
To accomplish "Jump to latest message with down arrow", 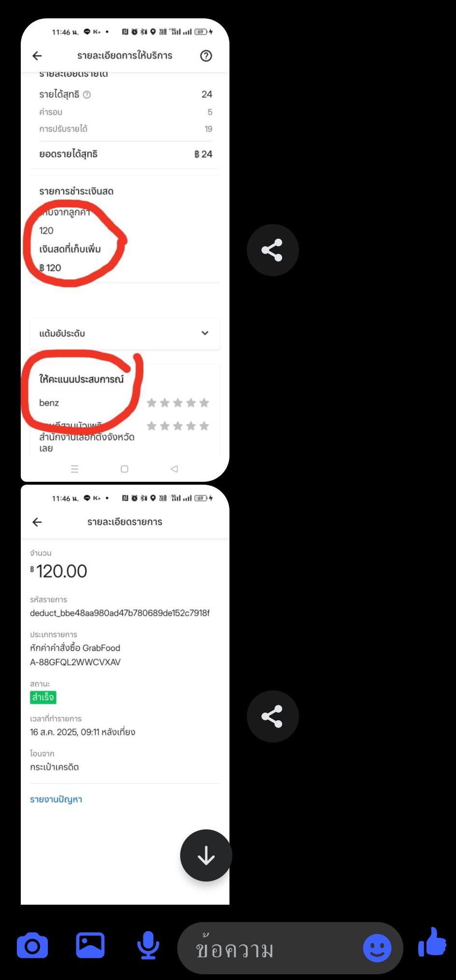I will click(x=206, y=855).
